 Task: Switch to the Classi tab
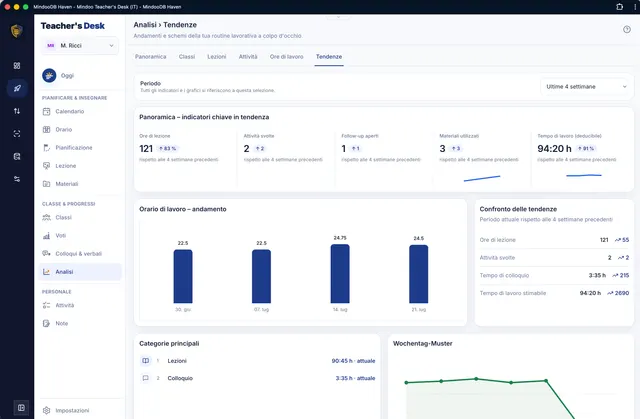[x=187, y=57]
